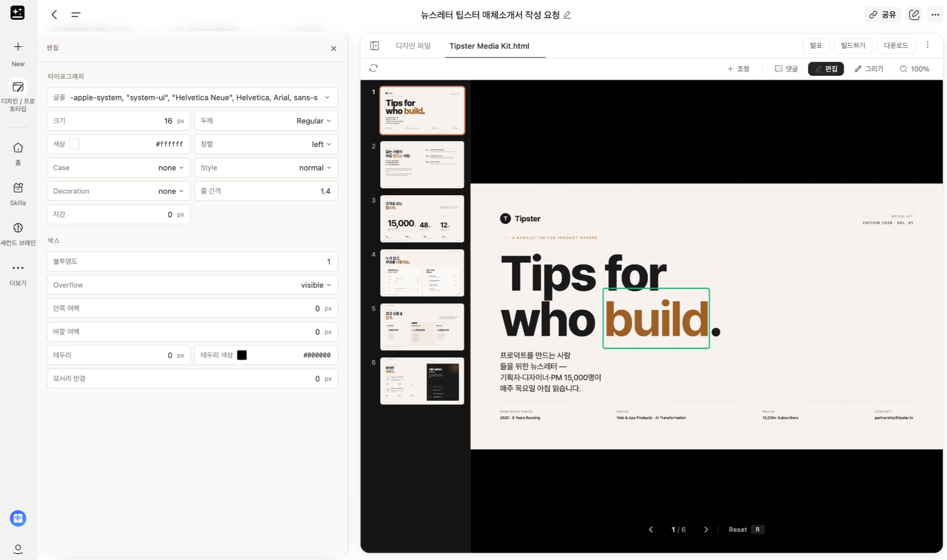The image size is (947, 560).
Task: Click the 발표 button
Action: [816, 45]
